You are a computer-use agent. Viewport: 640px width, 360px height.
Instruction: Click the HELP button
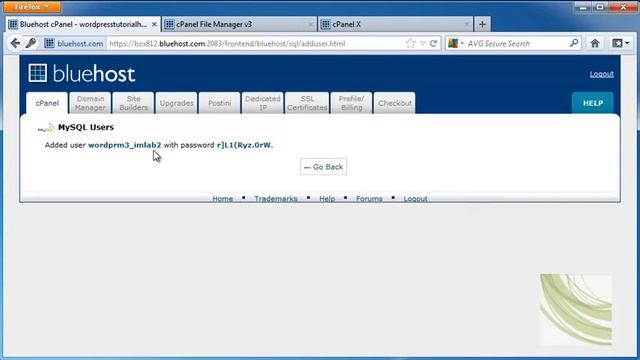click(x=593, y=103)
